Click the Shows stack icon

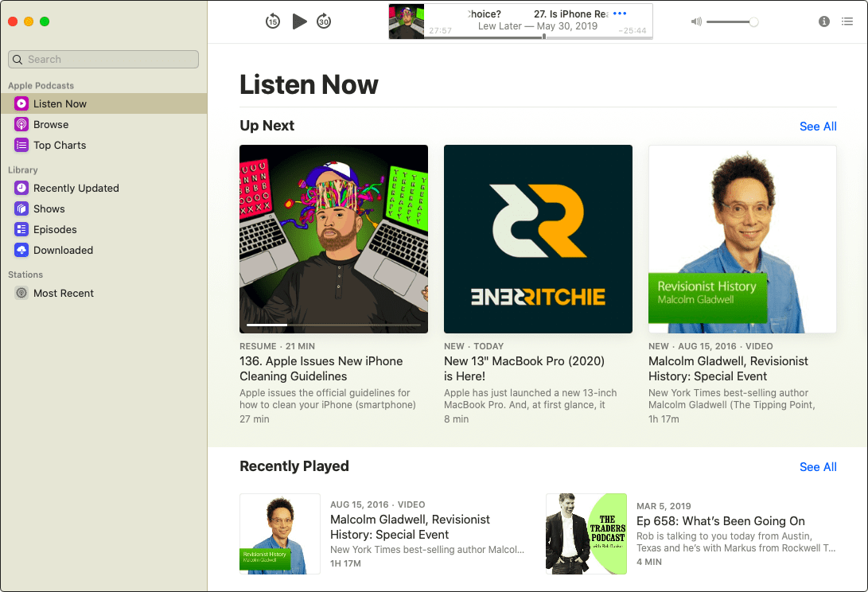tap(21, 208)
